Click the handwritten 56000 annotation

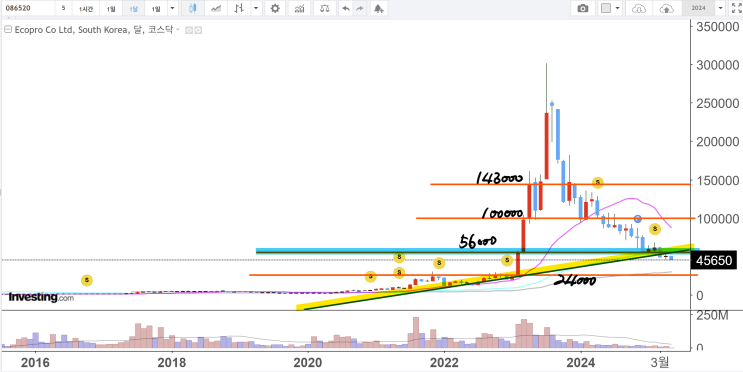click(x=478, y=242)
